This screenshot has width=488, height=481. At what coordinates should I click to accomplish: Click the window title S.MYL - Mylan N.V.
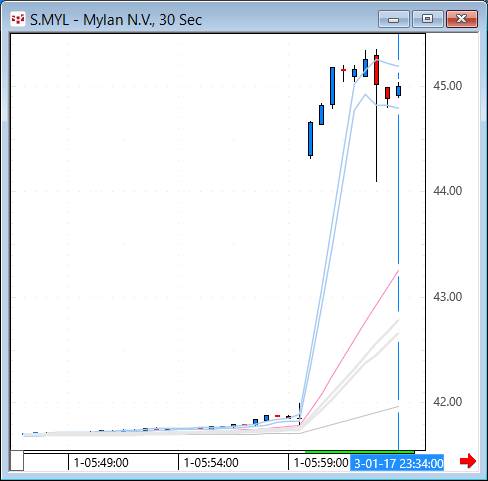[x=116, y=20]
